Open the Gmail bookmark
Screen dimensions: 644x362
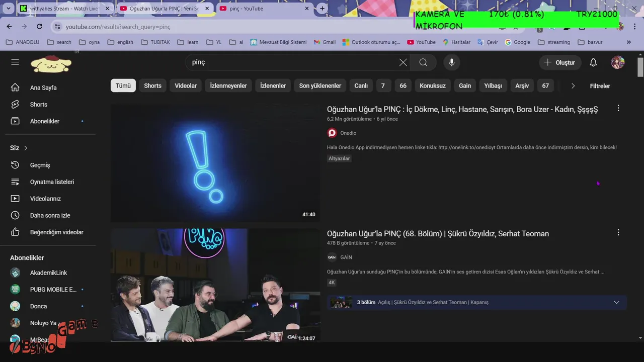325,42
